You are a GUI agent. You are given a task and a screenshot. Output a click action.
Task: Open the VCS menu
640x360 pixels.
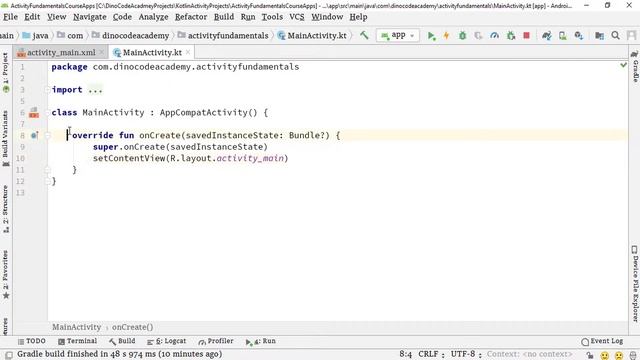coord(297,17)
